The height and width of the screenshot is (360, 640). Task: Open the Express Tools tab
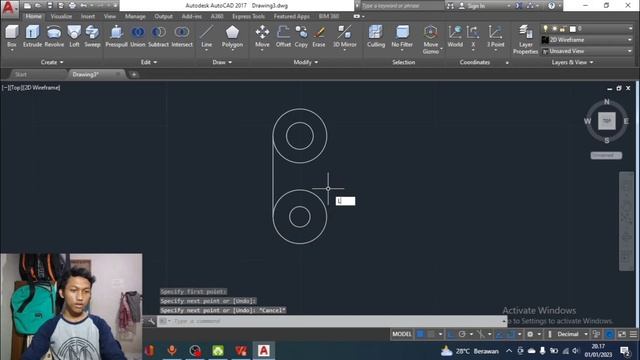(x=249, y=16)
